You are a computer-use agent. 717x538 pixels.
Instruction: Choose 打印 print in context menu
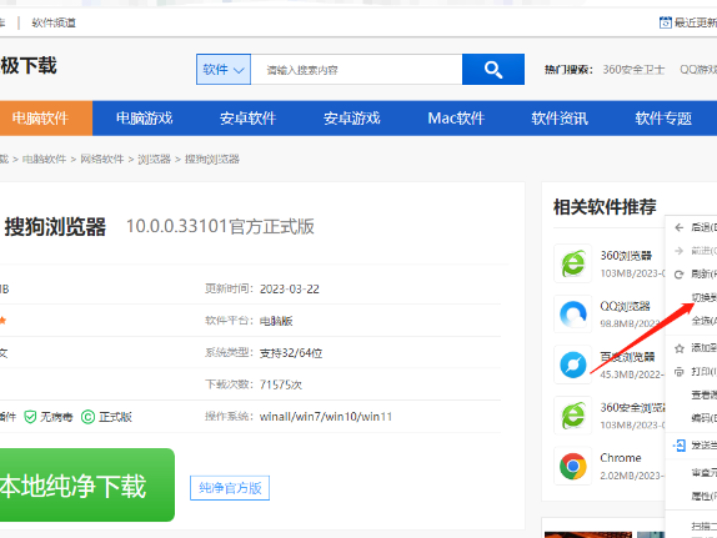(x=679, y=372)
